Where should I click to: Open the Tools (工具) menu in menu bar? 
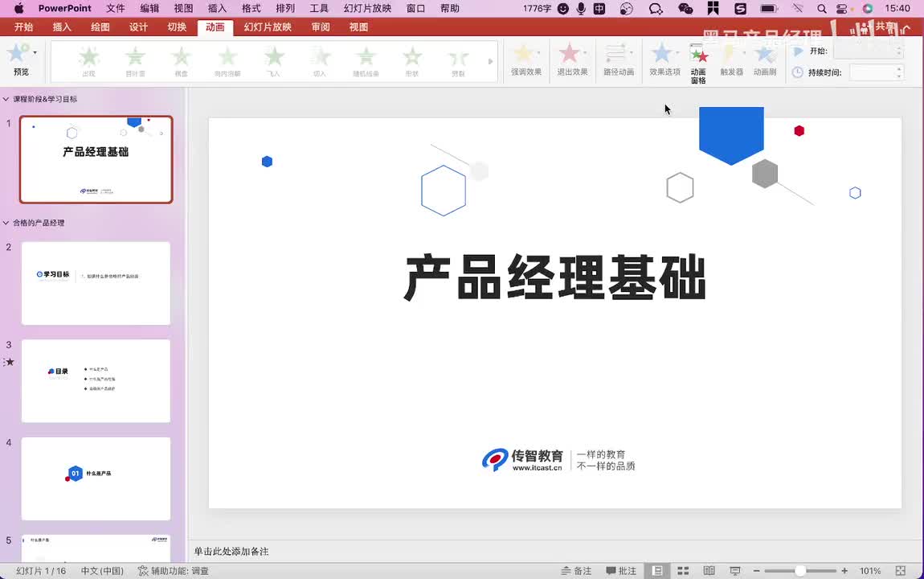tap(319, 8)
